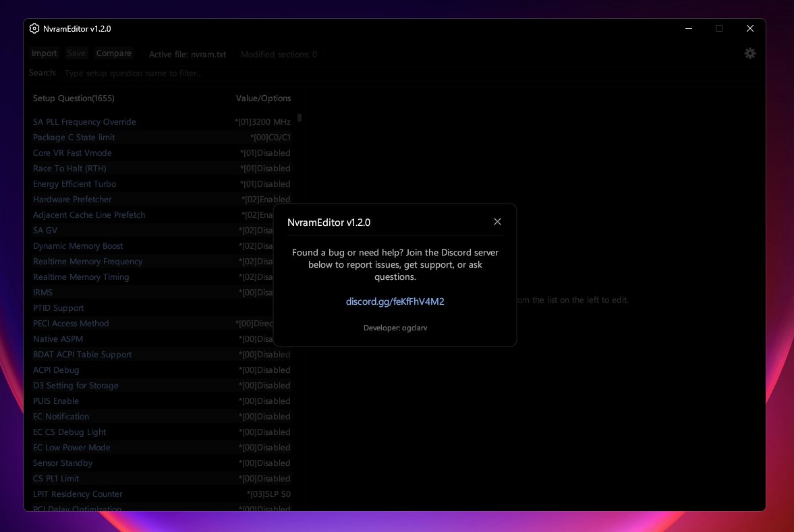Click the *[00]C0/C1 value
The width and height of the screenshot is (794, 532).
pos(271,137)
